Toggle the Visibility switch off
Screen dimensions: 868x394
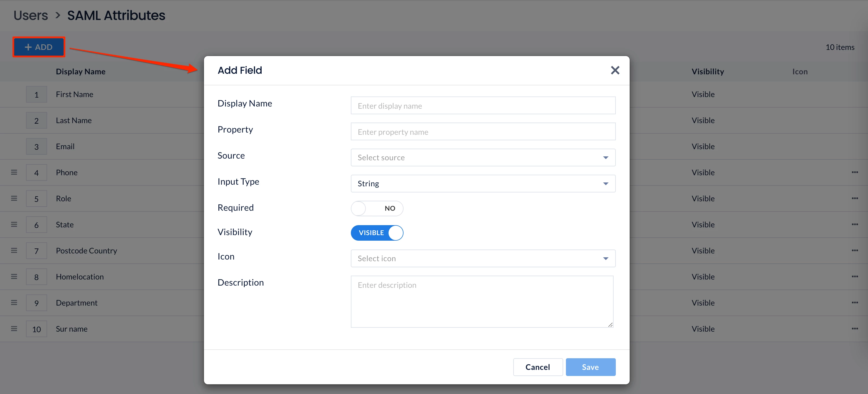[377, 233]
